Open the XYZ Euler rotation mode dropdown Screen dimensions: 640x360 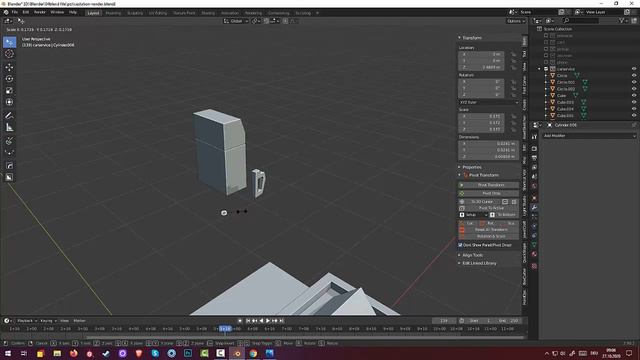click(489, 102)
